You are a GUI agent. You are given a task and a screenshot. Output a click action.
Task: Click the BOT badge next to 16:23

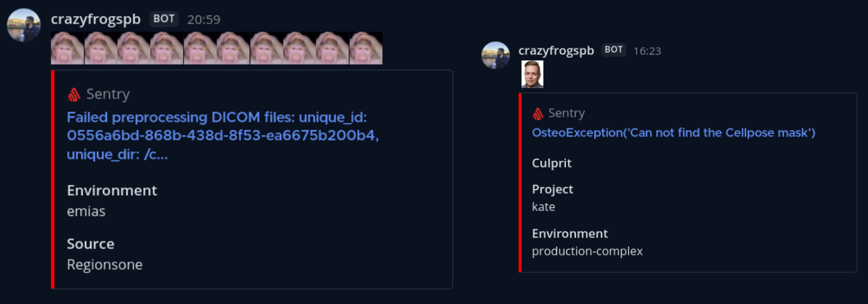click(x=613, y=50)
